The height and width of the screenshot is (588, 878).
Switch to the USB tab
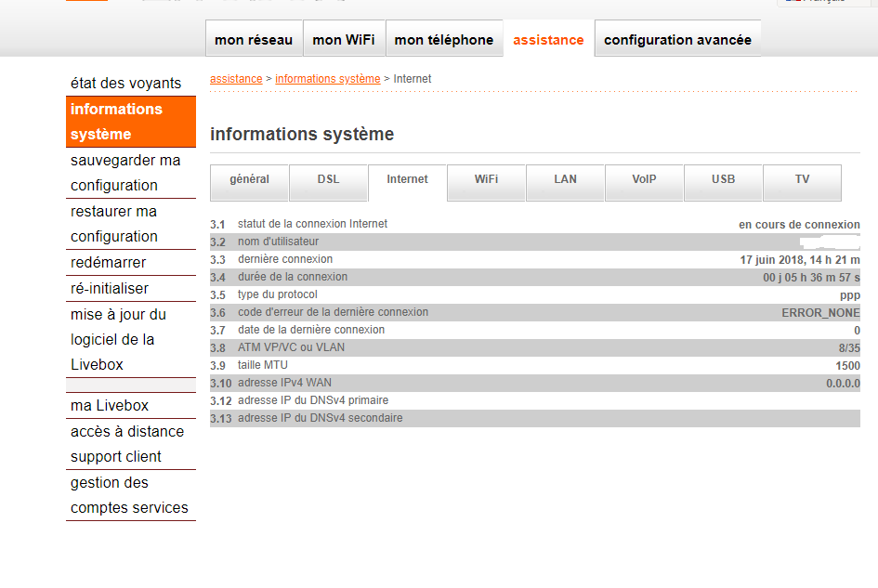(723, 180)
